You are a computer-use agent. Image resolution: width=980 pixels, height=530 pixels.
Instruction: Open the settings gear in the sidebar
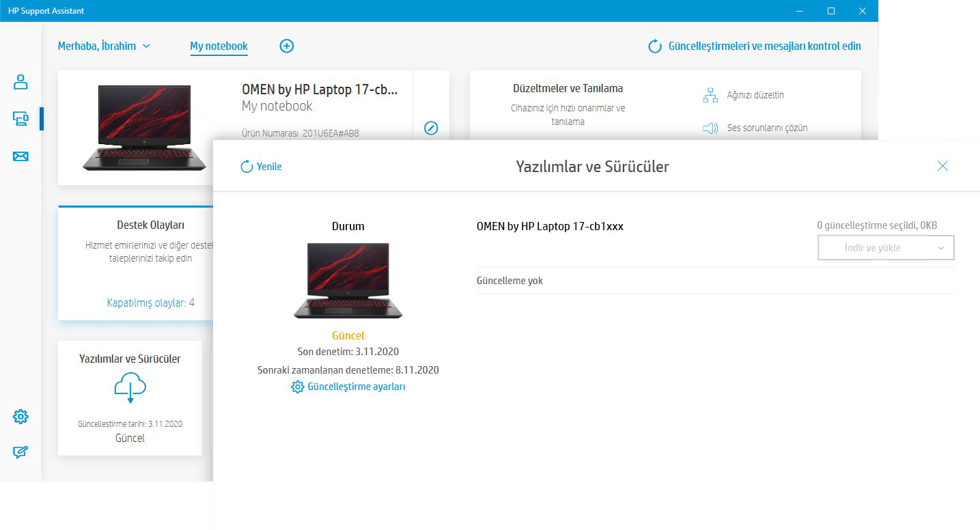click(x=20, y=417)
